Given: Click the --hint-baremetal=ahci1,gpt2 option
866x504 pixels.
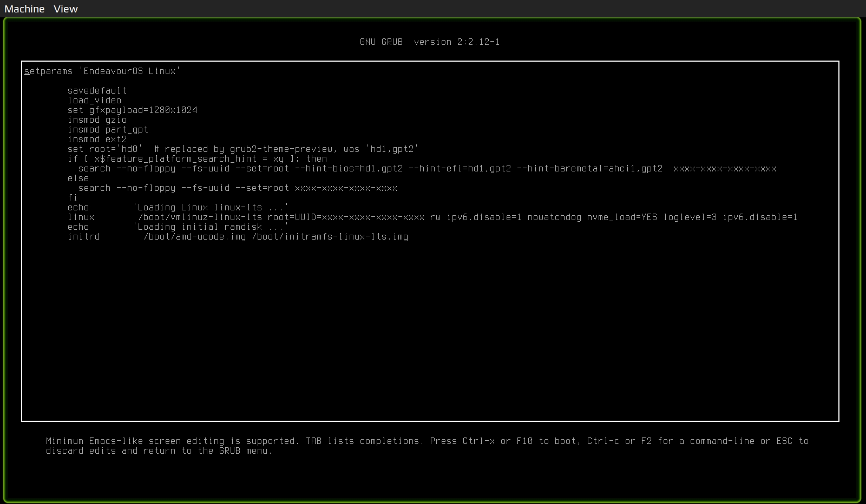Looking at the screenshot, I should point(589,168).
